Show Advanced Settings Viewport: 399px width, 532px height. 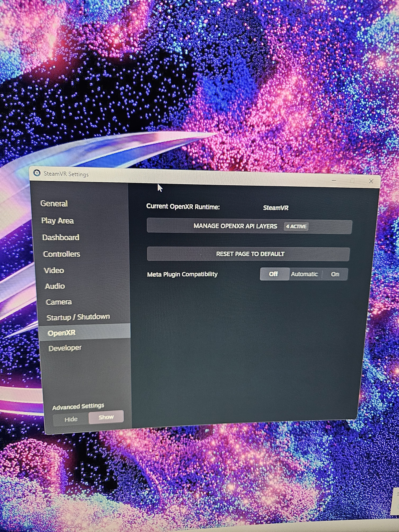click(x=106, y=417)
